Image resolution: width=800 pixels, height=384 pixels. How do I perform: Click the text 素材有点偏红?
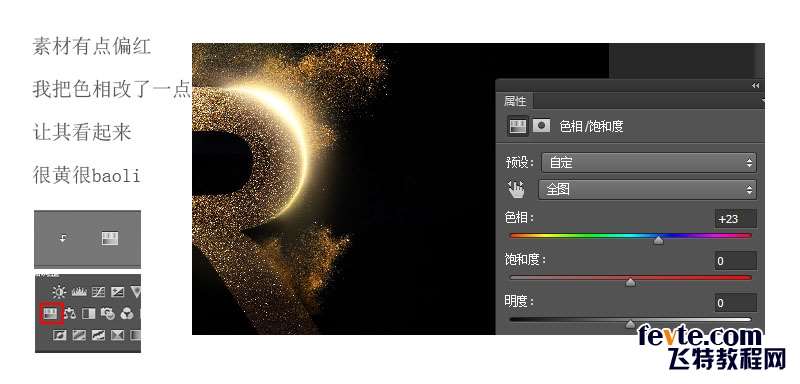[x=92, y=46]
